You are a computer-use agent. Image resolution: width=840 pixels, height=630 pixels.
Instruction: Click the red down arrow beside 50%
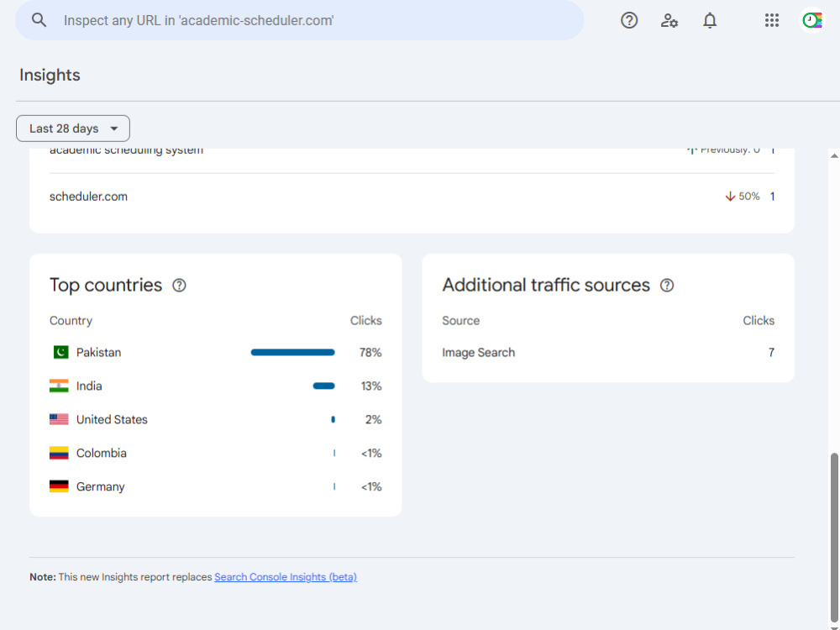click(730, 197)
